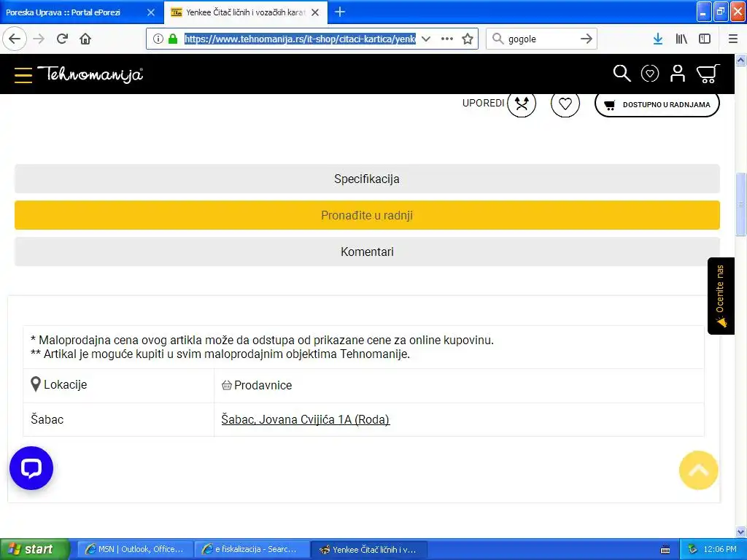The height and width of the screenshot is (560, 747).
Task: Click the search box containing gogole
Action: 541,39
